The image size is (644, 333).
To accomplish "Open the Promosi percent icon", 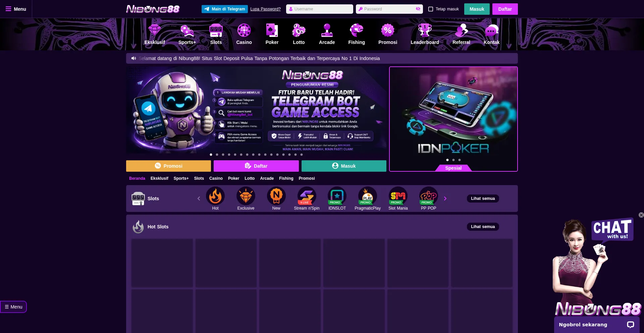I will click(388, 34).
